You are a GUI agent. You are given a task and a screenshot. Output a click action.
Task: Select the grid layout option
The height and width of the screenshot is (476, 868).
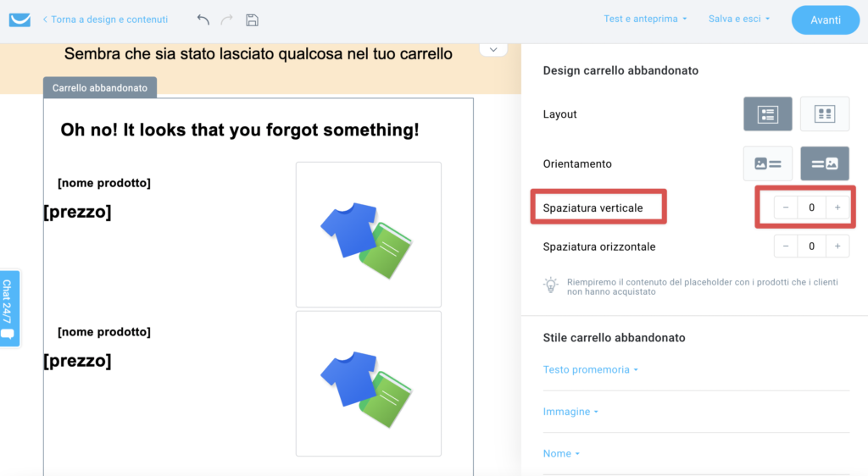[x=824, y=113]
